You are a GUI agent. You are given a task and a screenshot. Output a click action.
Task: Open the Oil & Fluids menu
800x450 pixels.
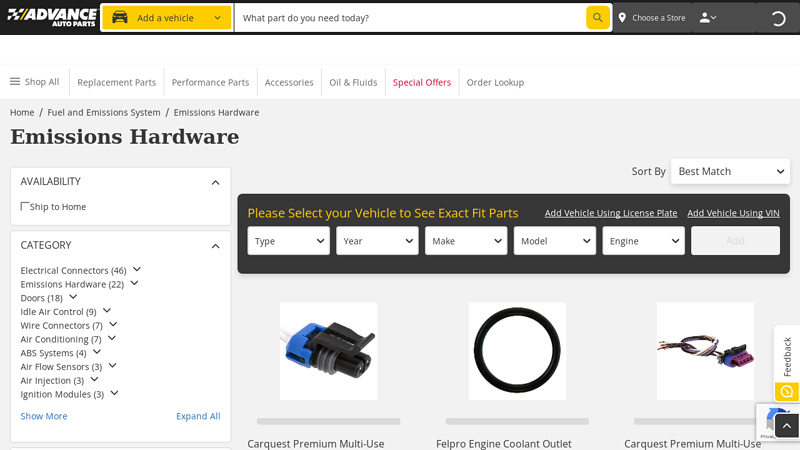353,82
